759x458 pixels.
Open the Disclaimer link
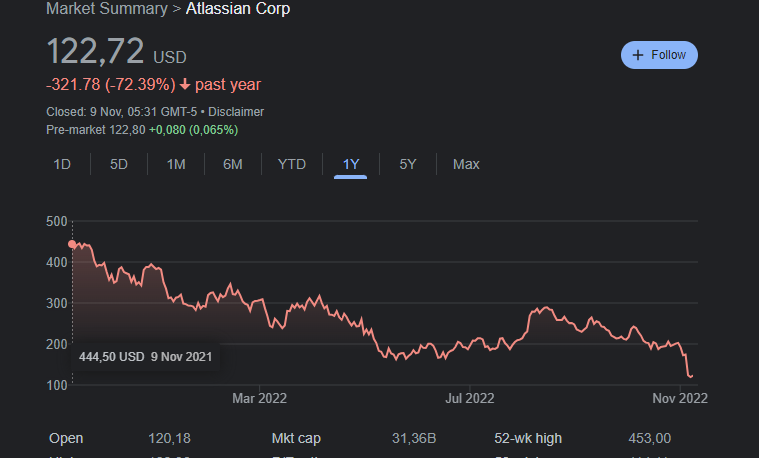[236, 112]
